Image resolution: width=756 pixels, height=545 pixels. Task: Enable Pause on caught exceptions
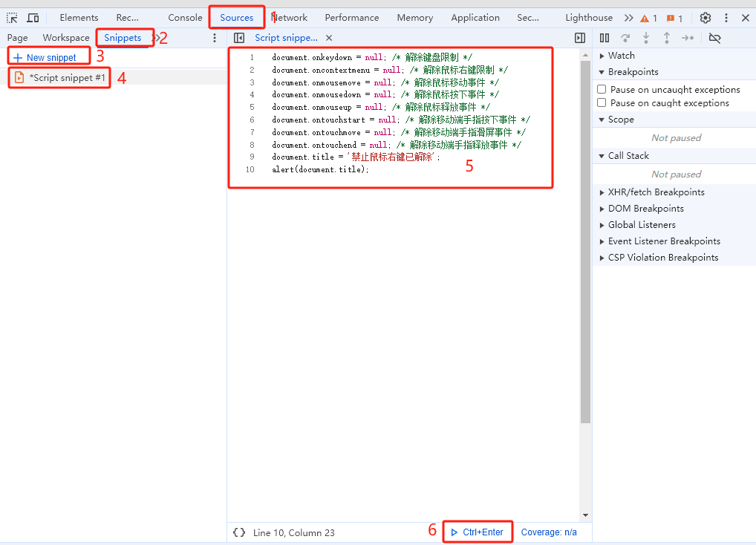point(602,103)
